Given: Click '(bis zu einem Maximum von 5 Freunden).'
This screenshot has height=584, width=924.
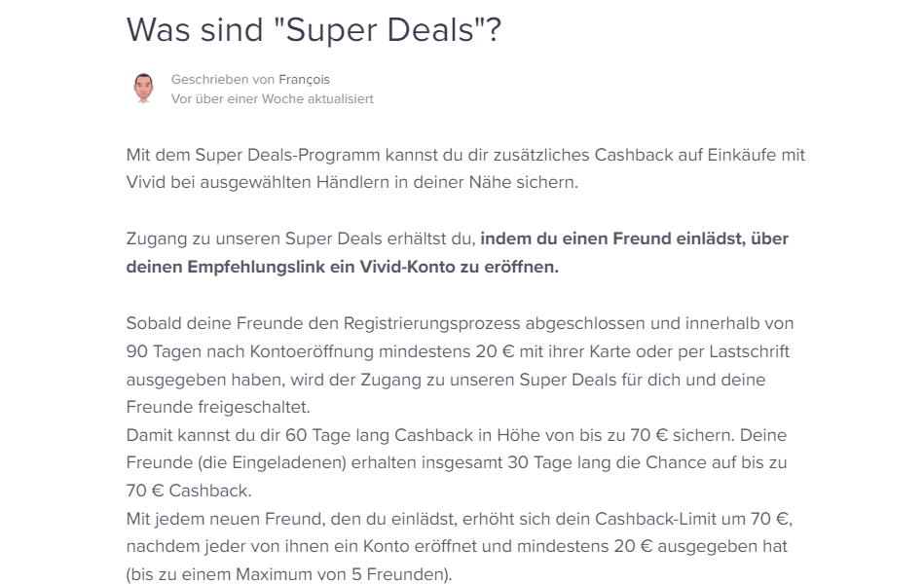Looking at the screenshot, I should [289, 574].
